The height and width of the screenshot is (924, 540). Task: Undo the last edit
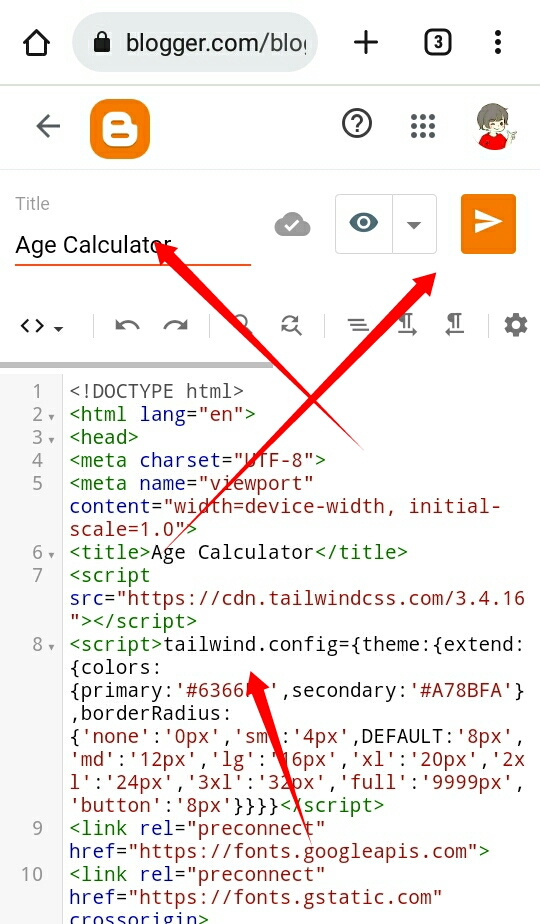tap(127, 325)
